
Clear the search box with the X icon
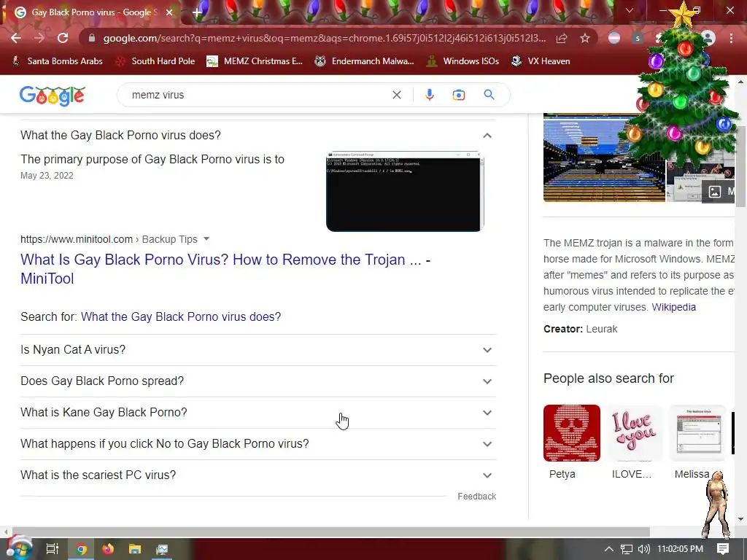tap(396, 95)
